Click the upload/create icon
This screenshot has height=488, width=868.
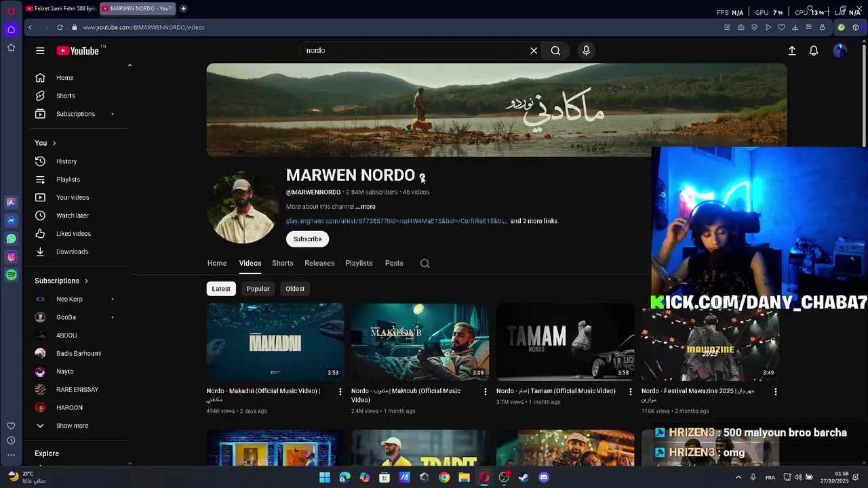tap(791, 51)
